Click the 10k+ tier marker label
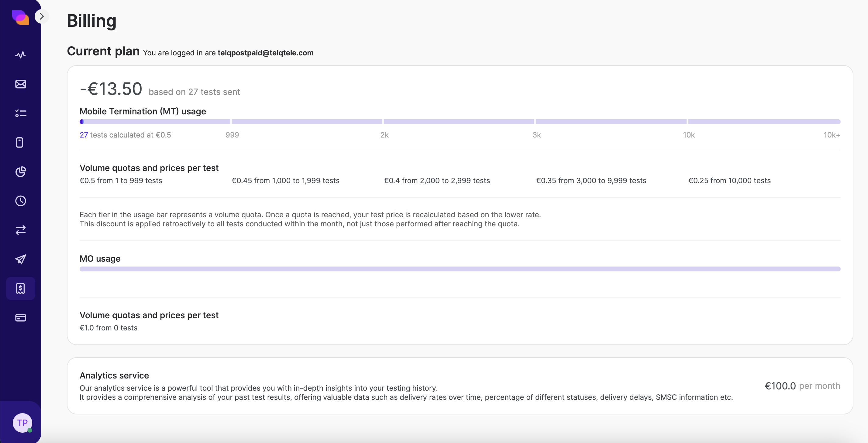Image resolution: width=868 pixels, height=443 pixels. (832, 135)
